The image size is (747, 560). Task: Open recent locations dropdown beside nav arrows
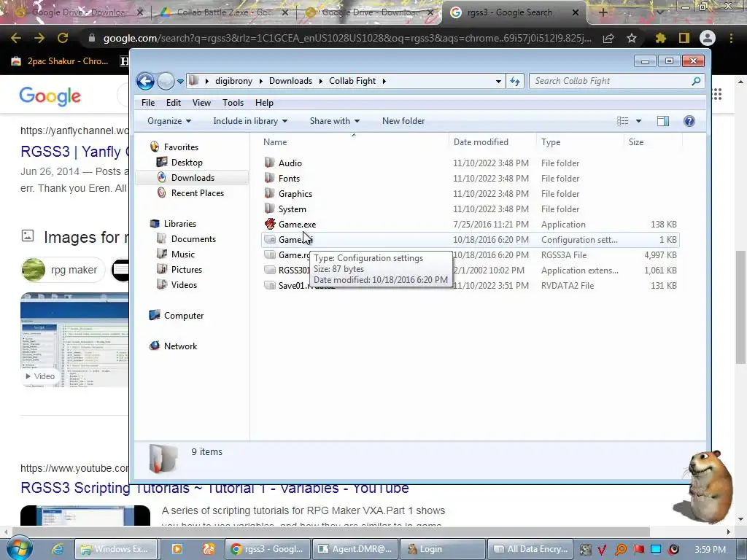(181, 82)
